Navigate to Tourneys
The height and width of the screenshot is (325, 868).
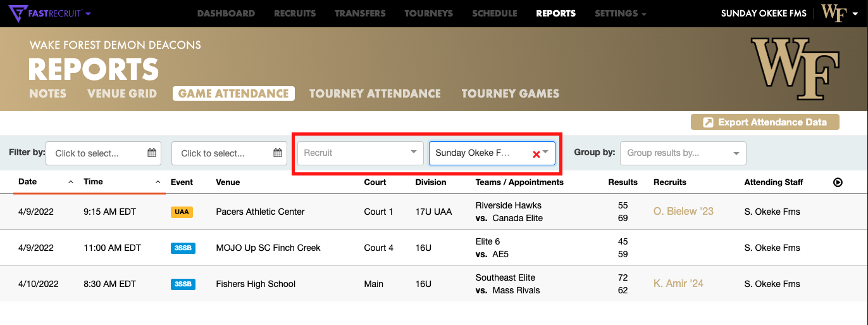pos(428,13)
